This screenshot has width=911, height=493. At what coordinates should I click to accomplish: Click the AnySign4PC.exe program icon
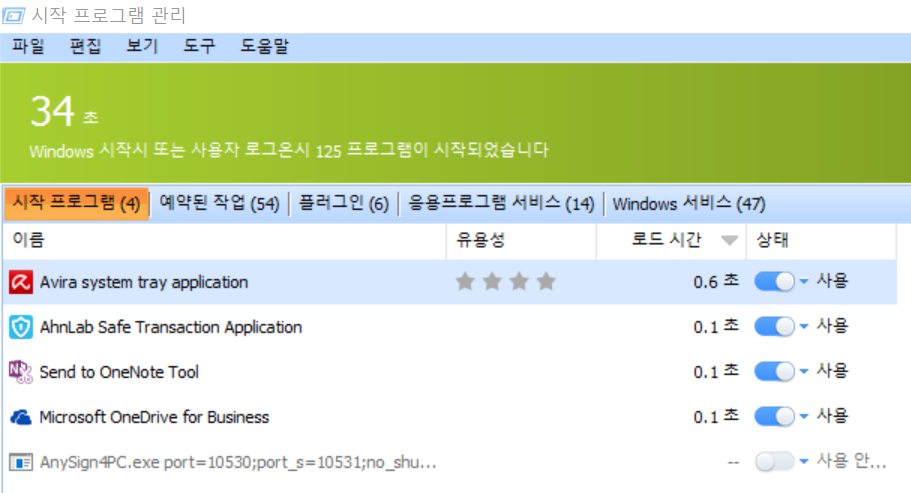pyautogui.click(x=20, y=462)
